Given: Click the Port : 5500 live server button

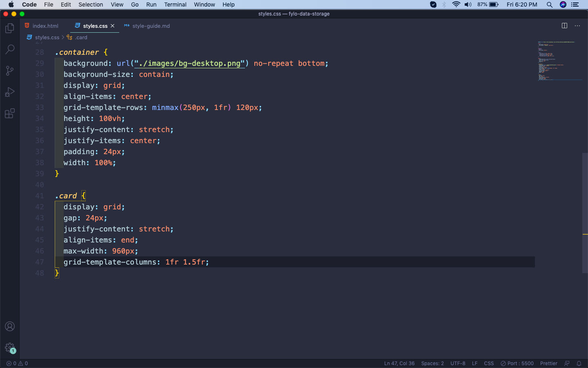Looking at the screenshot, I should coord(517,364).
